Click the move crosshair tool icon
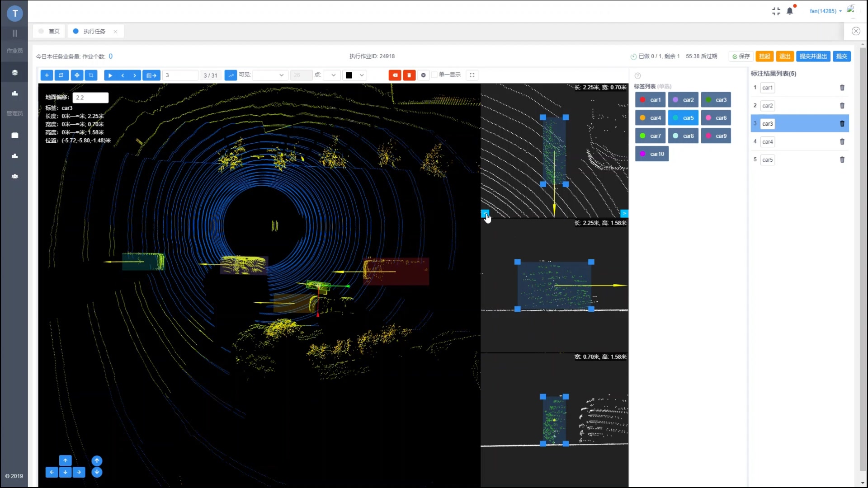868x488 pixels. tap(77, 75)
